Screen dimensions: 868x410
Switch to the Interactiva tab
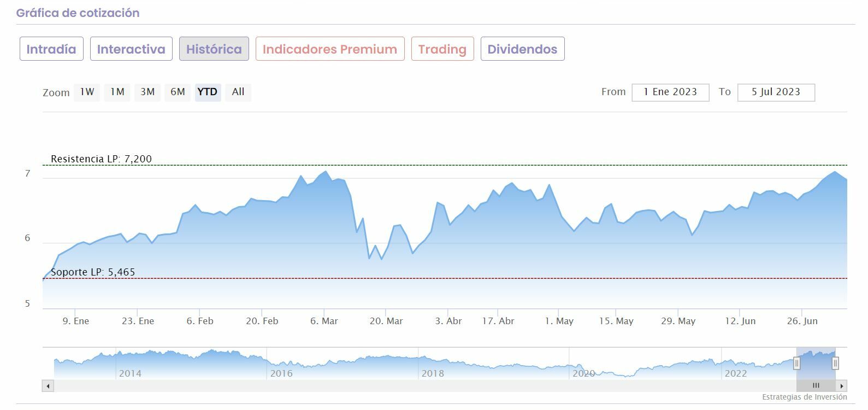131,49
